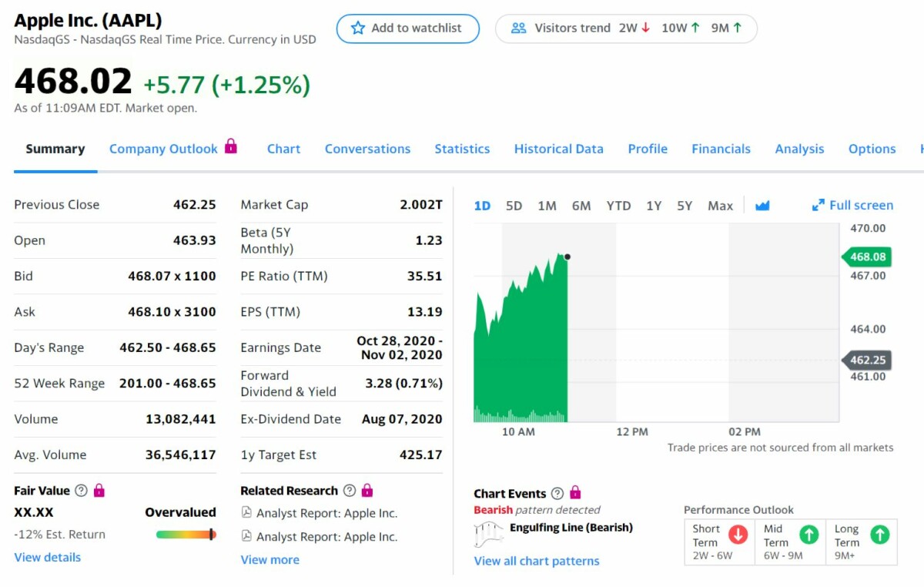Viewport: 924px width, 587px height.
Task: Click the Long Term green up arrow
Action: tap(879, 535)
